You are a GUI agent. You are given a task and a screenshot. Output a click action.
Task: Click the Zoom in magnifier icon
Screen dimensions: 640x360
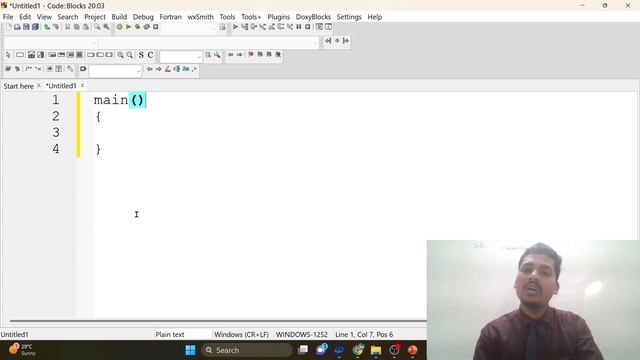120,55
